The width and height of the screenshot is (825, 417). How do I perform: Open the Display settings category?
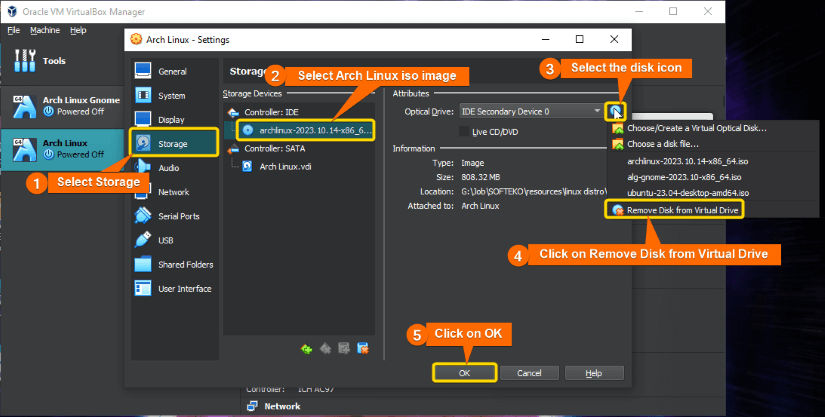(x=174, y=120)
